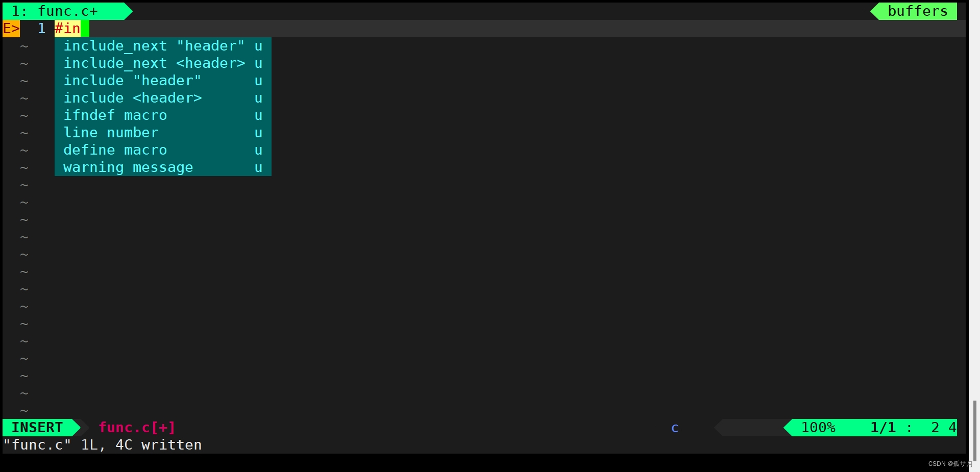The width and height of the screenshot is (980, 472).
Task: Click the 100% file position indicator
Action: tap(818, 427)
